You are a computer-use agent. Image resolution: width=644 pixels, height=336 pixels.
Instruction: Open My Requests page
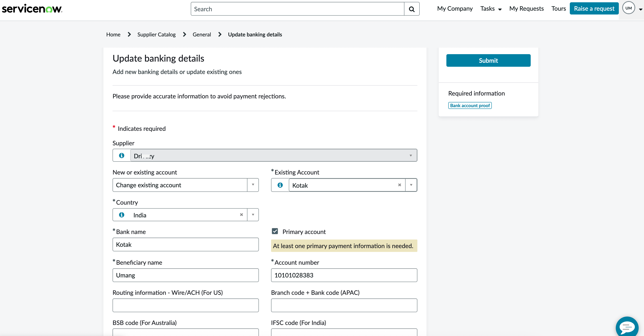(x=526, y=9)
